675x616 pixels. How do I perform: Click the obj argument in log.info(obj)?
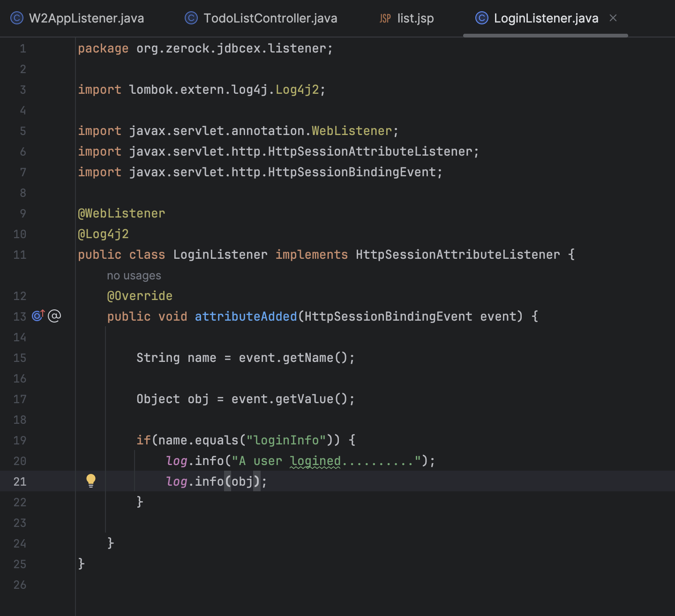click(x=242, y=481)
